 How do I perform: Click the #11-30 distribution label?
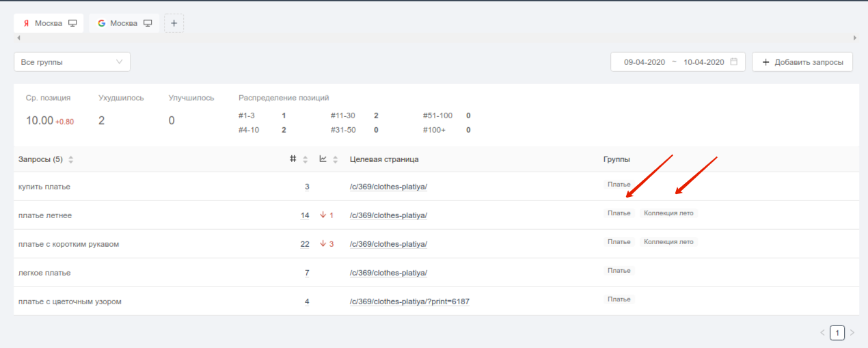coord(342,116)
